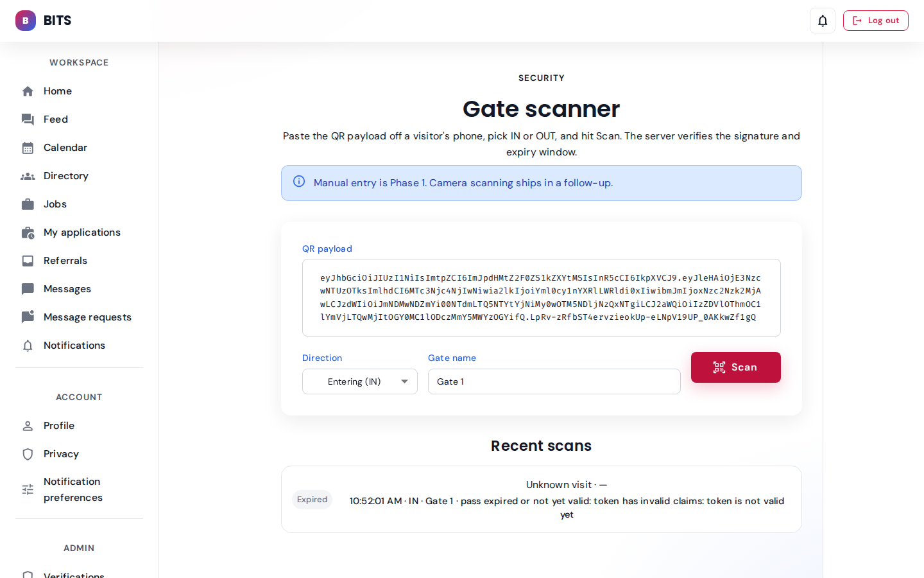Image resolution: width=924 pixels, height=578 pixels.
Task: Click the bell notifications icon in header
Action: [823, 21]
